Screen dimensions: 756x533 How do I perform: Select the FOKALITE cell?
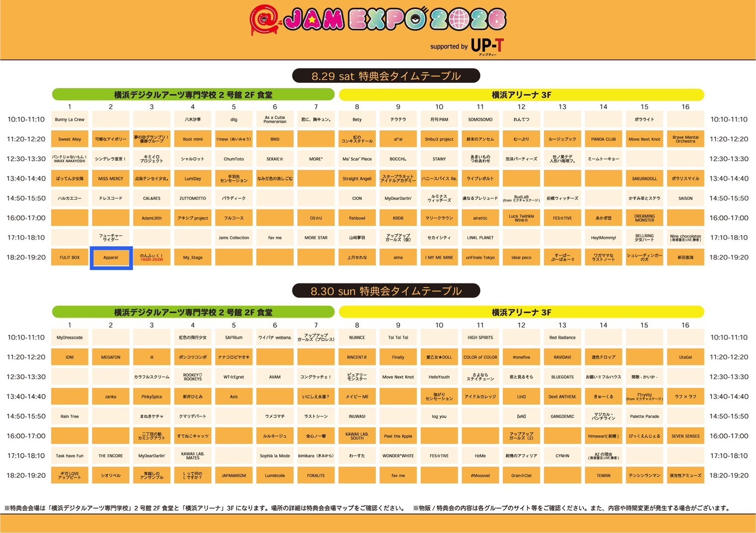(x=316, y=475)
